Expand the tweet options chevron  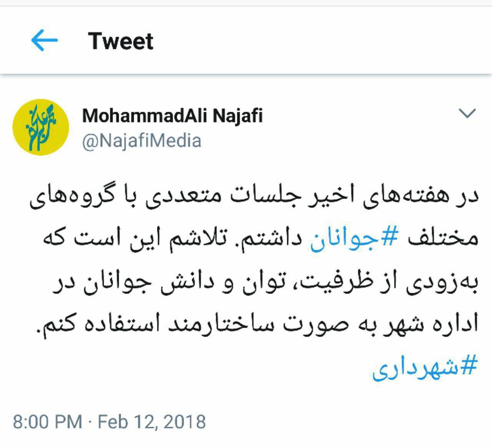point(467,113)
